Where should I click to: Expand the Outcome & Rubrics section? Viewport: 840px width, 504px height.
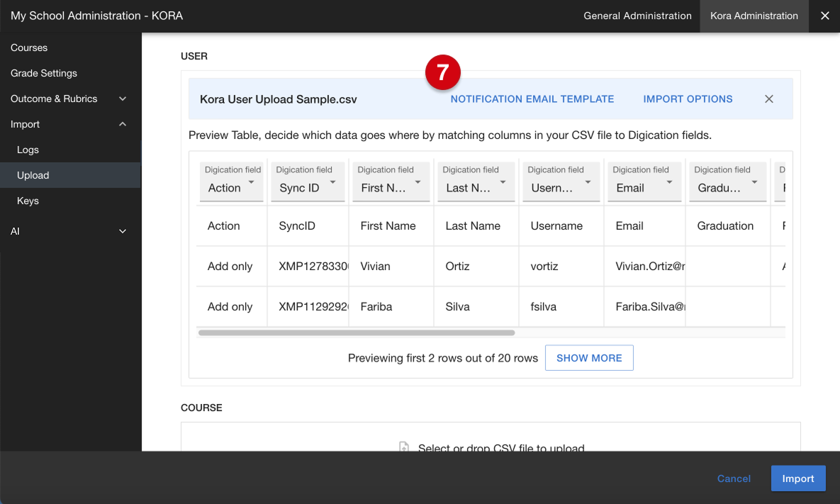coord(69,99)
